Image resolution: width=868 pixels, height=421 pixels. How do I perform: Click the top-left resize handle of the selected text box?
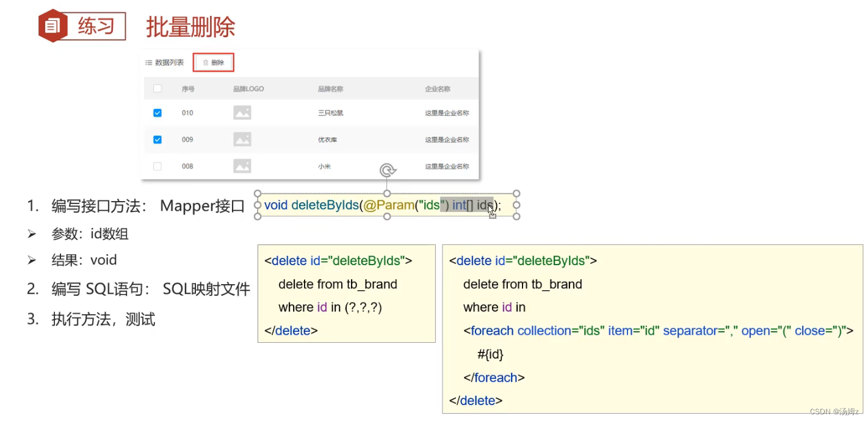click(x=257, y=194)
